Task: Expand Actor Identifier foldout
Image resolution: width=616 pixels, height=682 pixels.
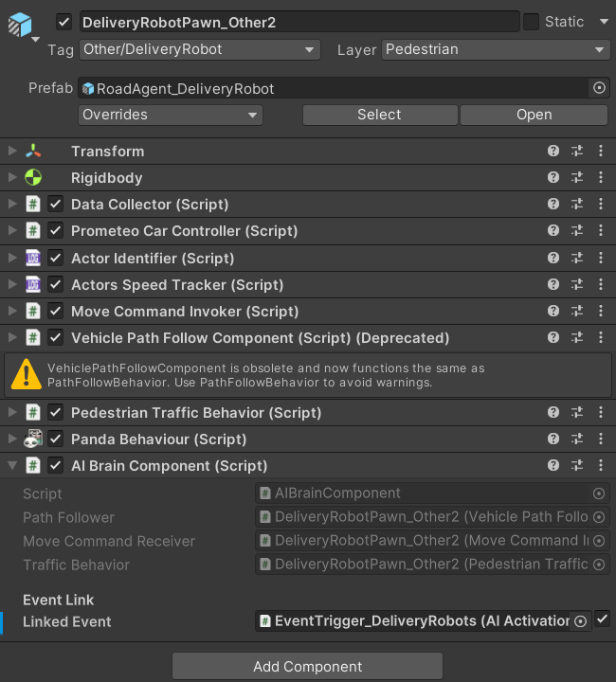Action: pos(12,258)
